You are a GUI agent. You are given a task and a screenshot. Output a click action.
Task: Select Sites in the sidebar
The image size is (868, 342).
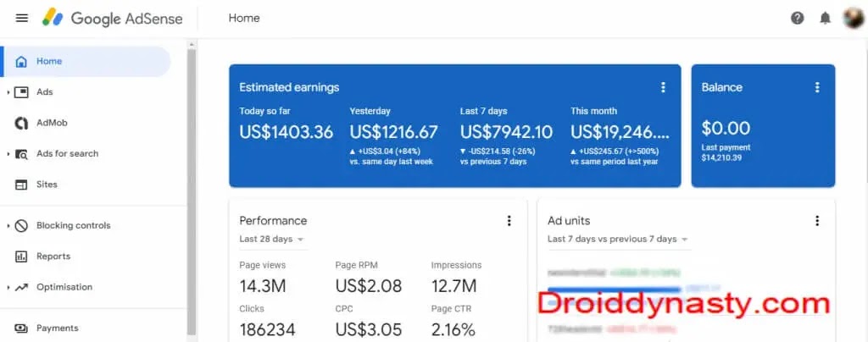click(47, 185)
